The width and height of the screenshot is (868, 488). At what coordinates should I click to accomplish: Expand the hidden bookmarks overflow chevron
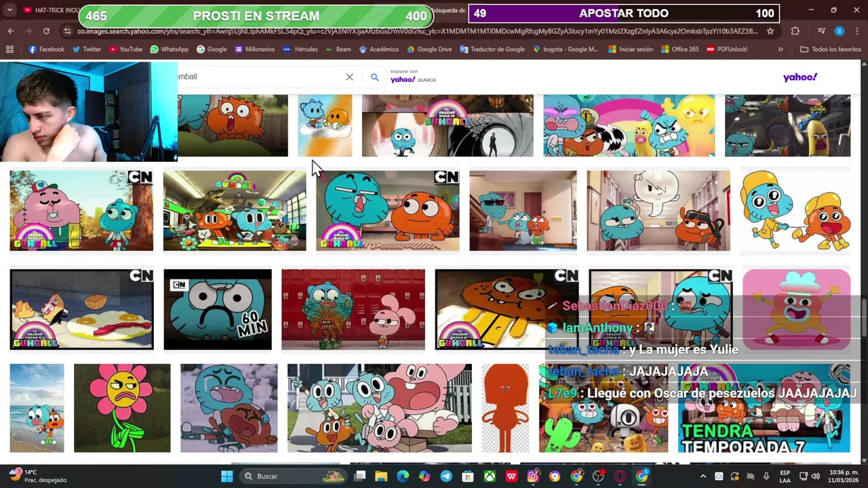(x=781, y=49)
